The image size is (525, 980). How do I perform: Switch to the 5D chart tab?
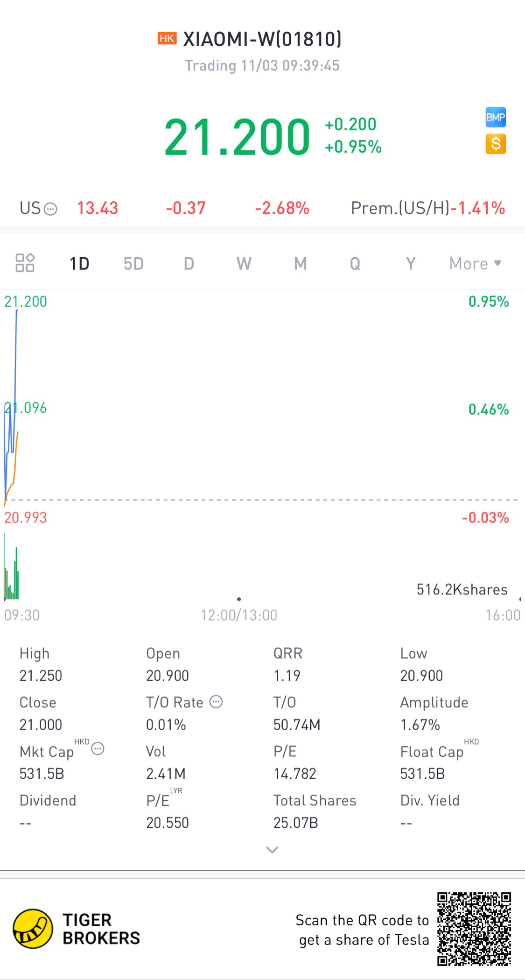point(133,264)
